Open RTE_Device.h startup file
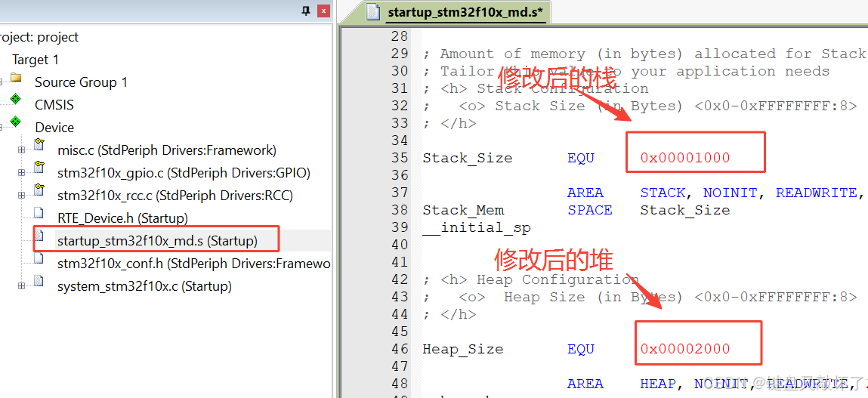The image size is (868, 398). tap(122, 218)
